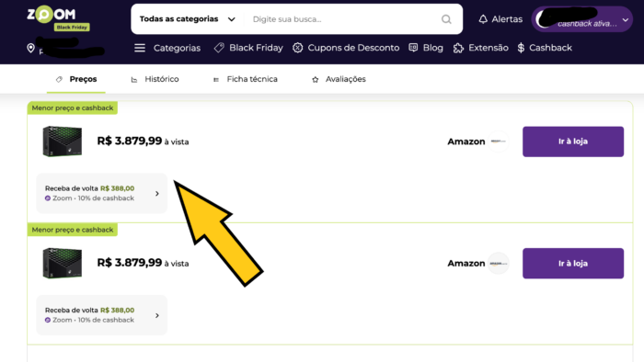644x362 pixels.
Task: Open the Cashback page link
Action: coord(545,48)
